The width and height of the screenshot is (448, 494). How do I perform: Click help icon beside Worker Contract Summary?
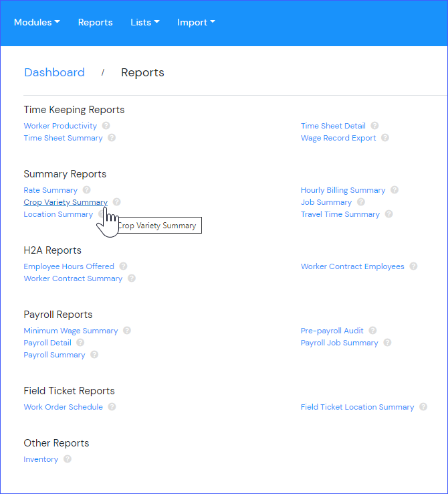pyautogui.click(x=132, y=278)
